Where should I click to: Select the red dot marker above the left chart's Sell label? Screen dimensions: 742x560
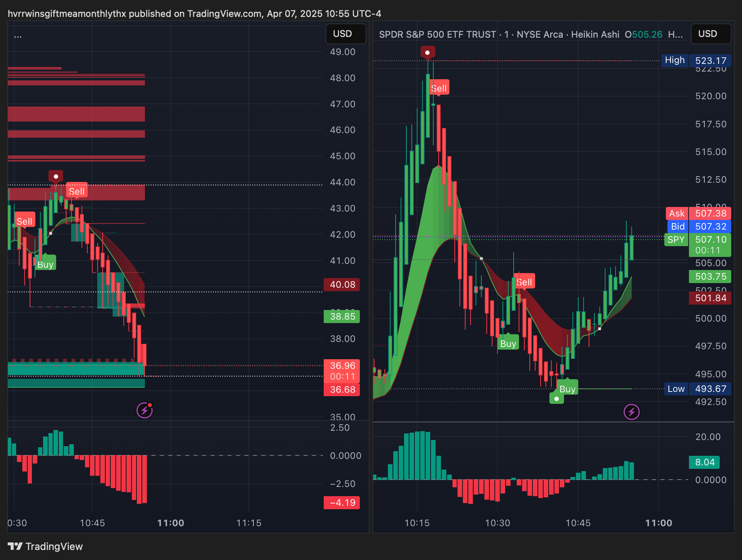(56, 176)
